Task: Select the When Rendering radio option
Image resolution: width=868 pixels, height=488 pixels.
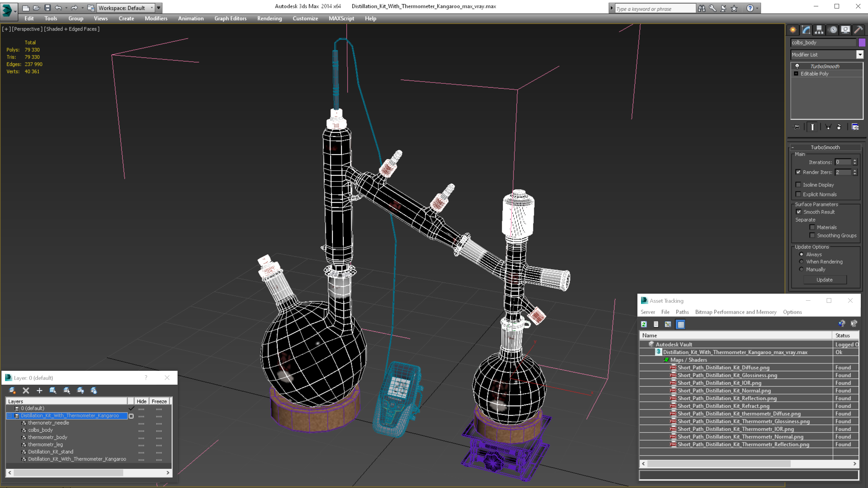Action: [x=801, y=262]
